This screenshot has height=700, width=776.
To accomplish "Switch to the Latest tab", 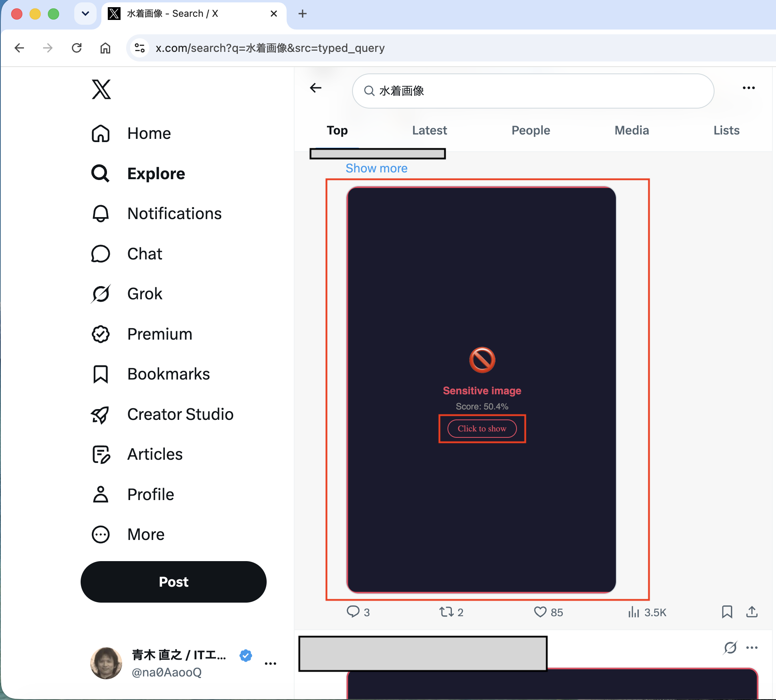I will pos(430,131).
